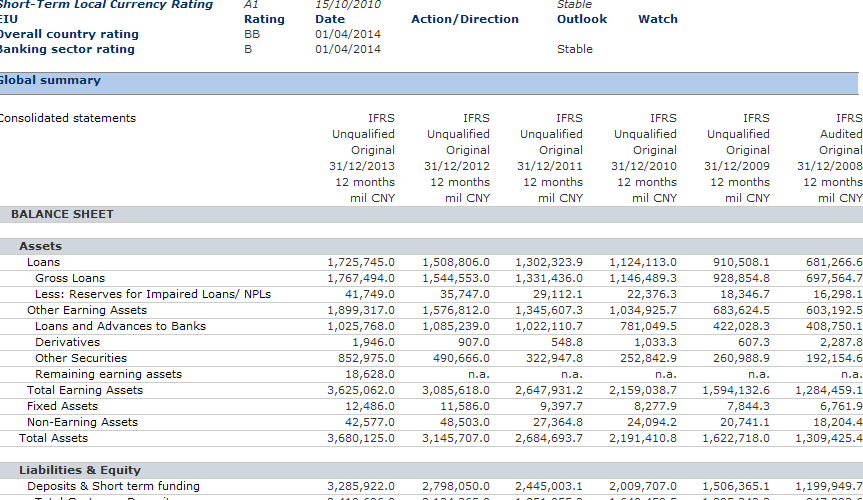Click the 31/12/2010 column date header
This screenshot has height=500, width=863.
tap(644, 166)
